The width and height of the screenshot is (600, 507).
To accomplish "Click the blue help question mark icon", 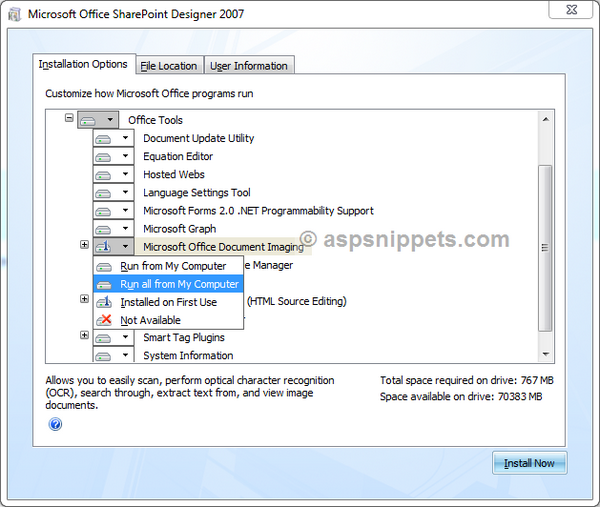I will click(55, 424).
